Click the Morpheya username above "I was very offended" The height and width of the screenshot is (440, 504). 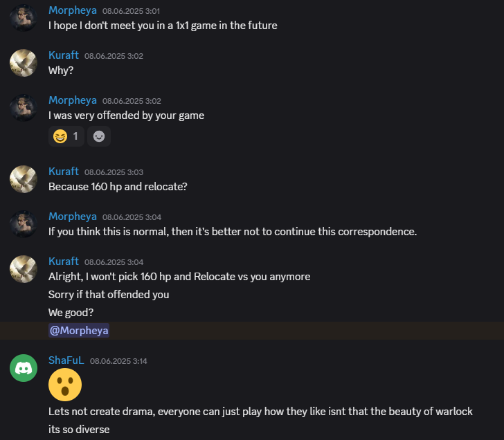pos(72,100)
